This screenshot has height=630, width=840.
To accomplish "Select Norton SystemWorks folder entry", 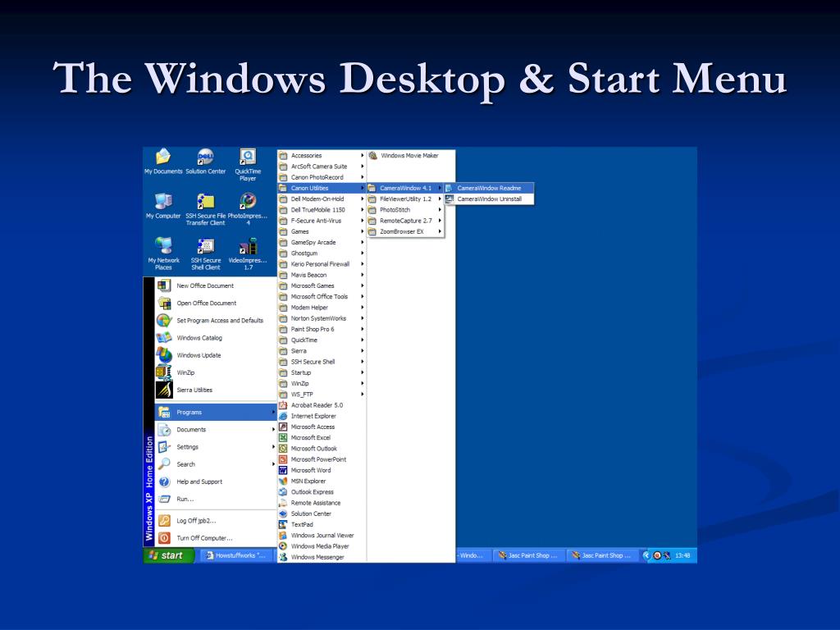I will pyautogui.click(x=322, y=318).
